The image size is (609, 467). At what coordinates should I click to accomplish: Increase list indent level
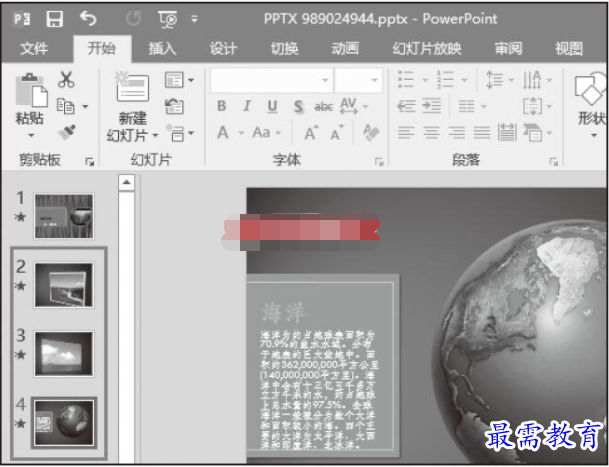click(x=432, y=106)
